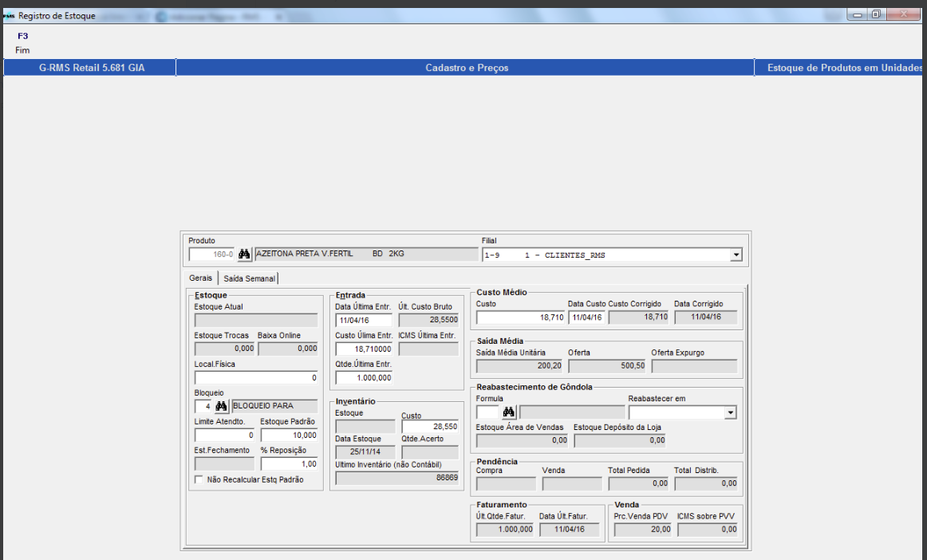The image size is (927, 560).
Task: Click Total Distrib. value 0,00
Action: tap(706, 483)
